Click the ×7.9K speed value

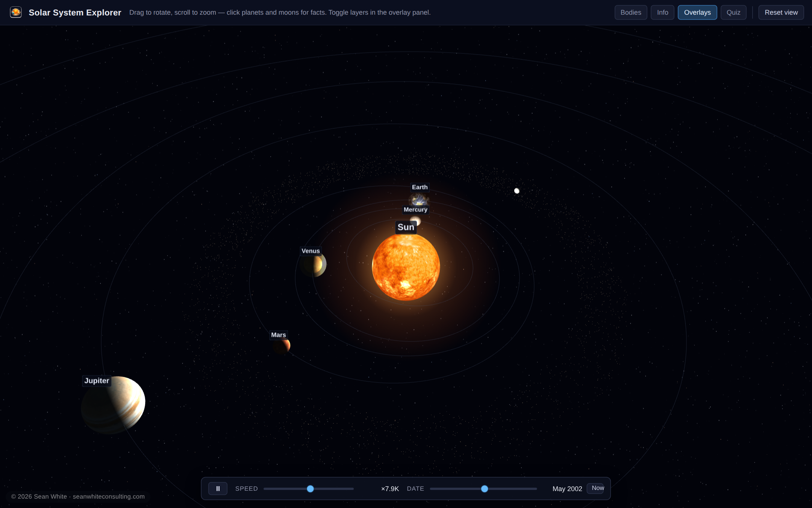390,489
